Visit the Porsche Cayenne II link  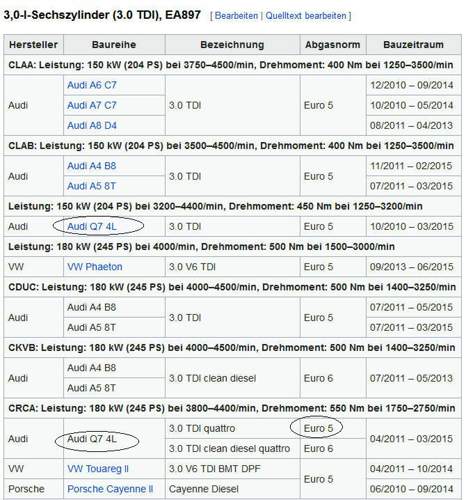pyautogui.click(x=110, y=489)
